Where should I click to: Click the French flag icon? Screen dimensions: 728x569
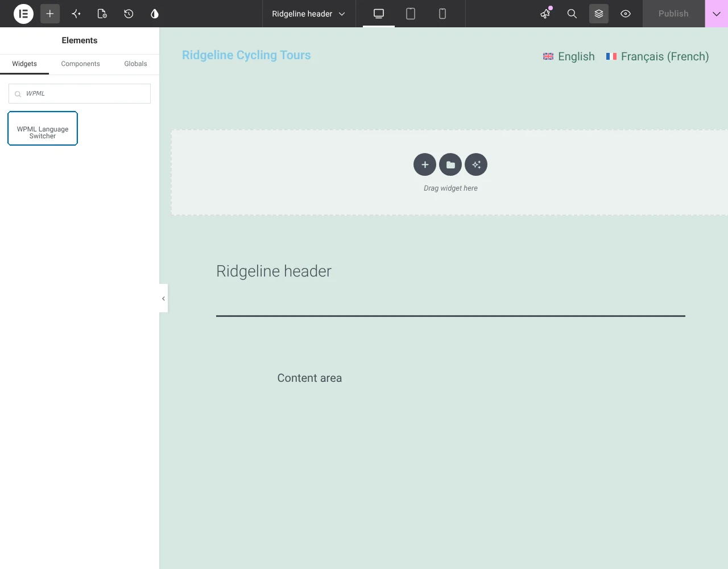tap(611, 56)
